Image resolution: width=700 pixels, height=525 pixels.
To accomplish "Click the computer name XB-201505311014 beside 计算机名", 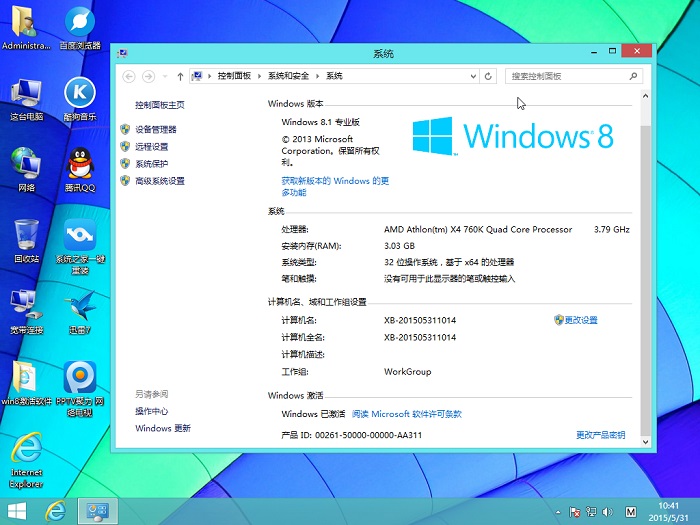I will [420, 320].
